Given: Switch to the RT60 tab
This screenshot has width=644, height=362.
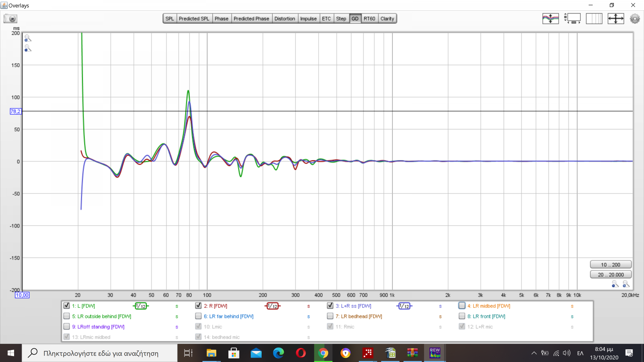Looking at the screenshot, I should click(369, 18).
